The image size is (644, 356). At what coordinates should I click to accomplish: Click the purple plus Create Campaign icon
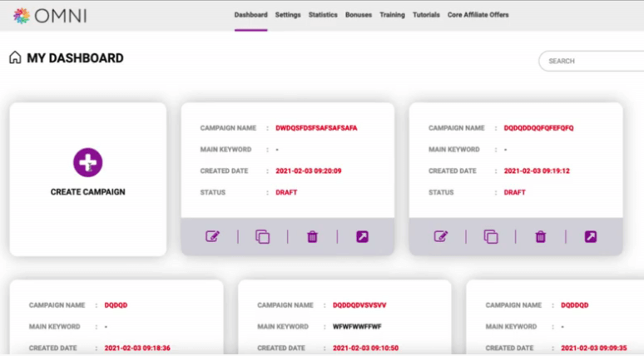(88, 162)
